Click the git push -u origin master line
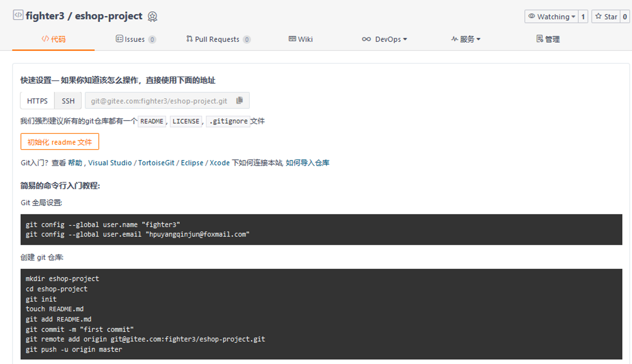 [x=74, y=349]
